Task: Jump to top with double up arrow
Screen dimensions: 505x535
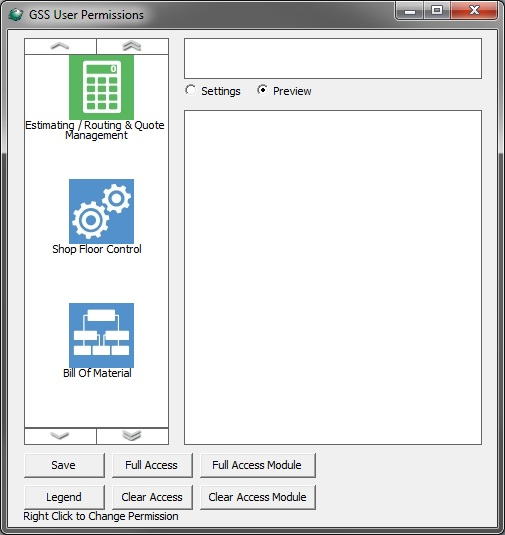Action: pos(132,46)
